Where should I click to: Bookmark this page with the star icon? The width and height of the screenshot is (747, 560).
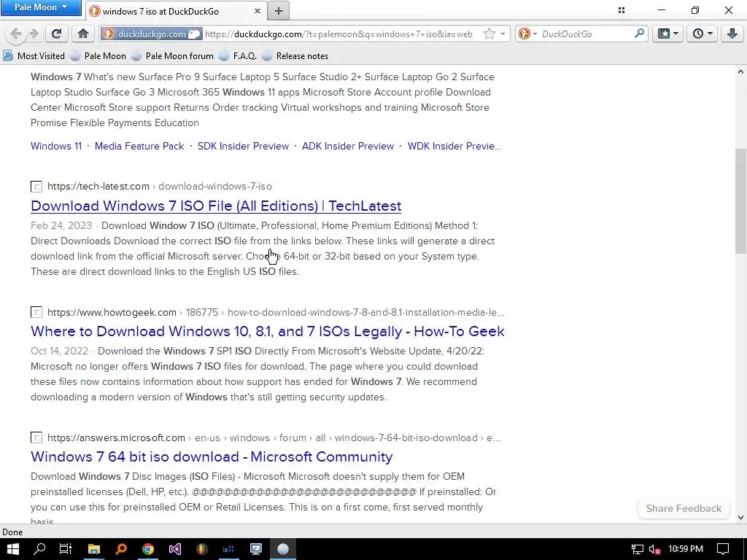[489, 34]
